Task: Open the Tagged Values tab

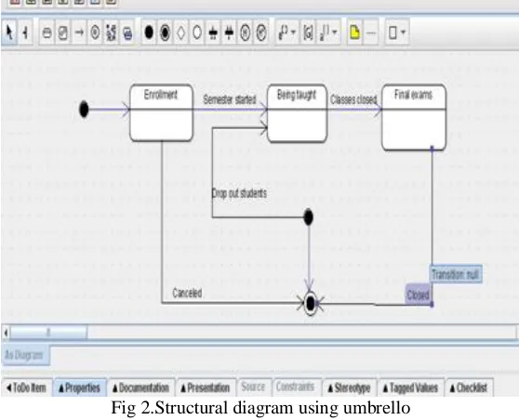Action: point(411,387)
